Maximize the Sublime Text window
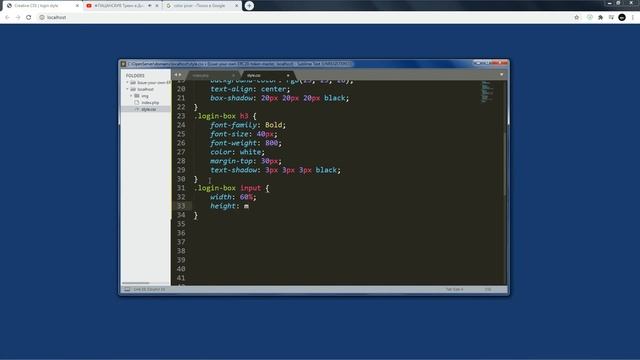This screenshot has height=360, width=640. pos(487,63)
